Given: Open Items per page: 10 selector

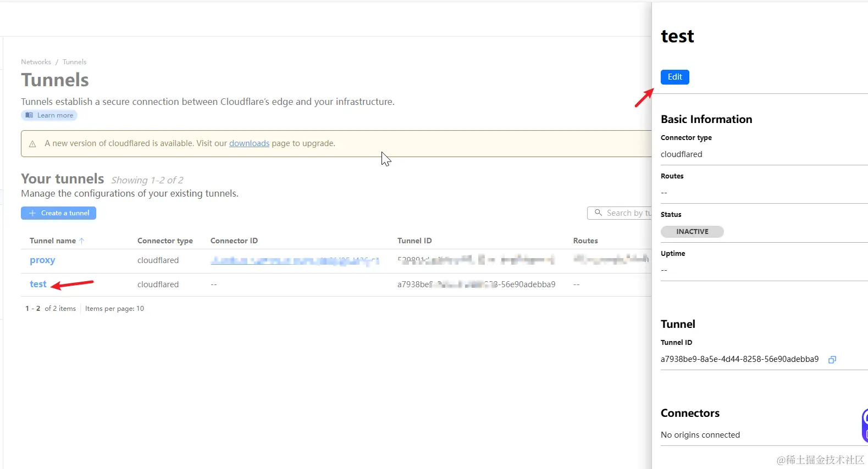Looking at the screenshot, I should pos(114,309).
